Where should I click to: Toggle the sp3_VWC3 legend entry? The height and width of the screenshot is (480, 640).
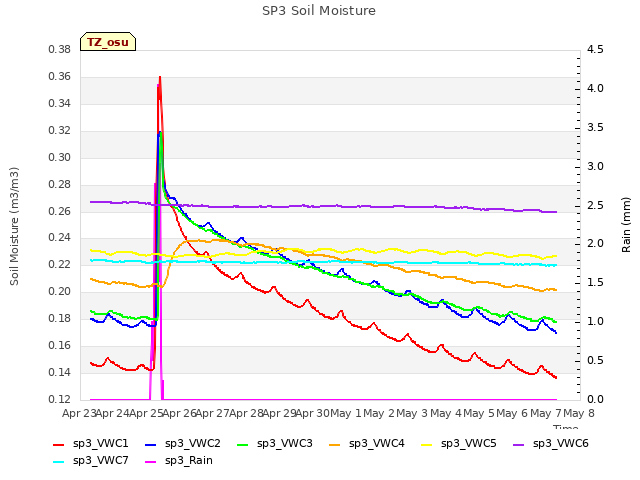click(x=275, y=444)
